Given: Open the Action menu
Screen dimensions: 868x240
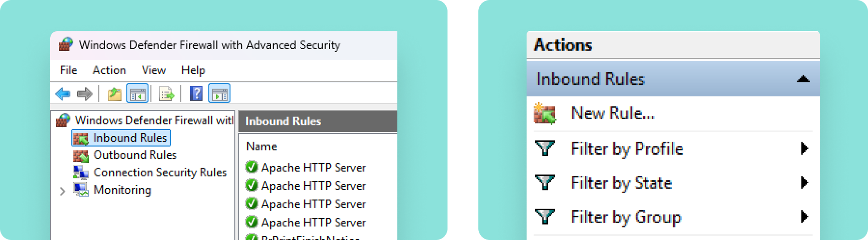Looking at the screenshot, I should 109,70.
